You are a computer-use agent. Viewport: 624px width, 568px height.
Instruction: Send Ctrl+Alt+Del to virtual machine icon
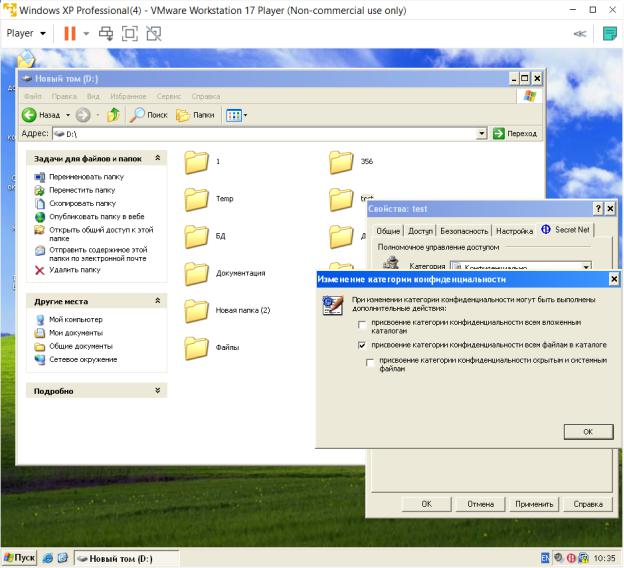(x=106, y=33)
